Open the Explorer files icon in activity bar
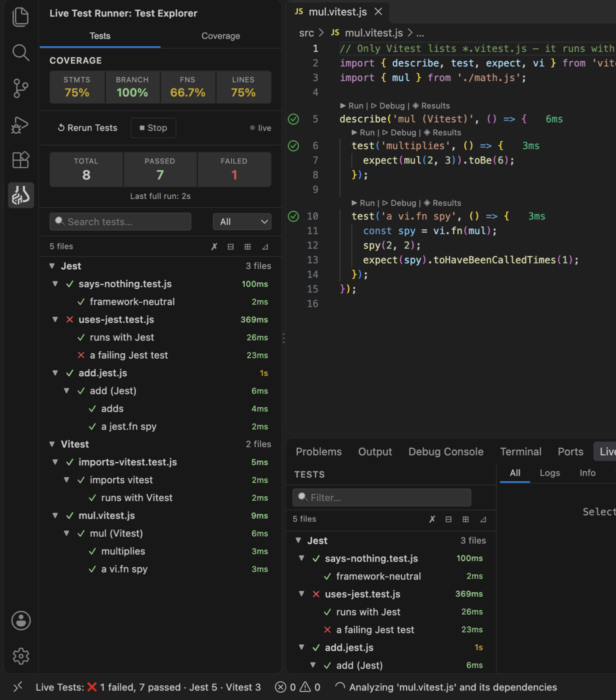 [21, 17]
